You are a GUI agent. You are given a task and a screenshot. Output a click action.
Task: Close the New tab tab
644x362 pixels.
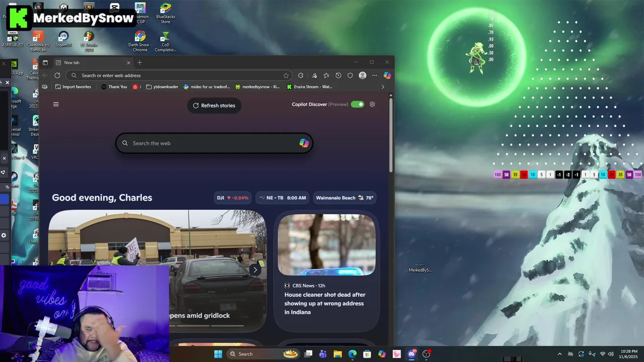pyautogui.click(x=128, y=62)
